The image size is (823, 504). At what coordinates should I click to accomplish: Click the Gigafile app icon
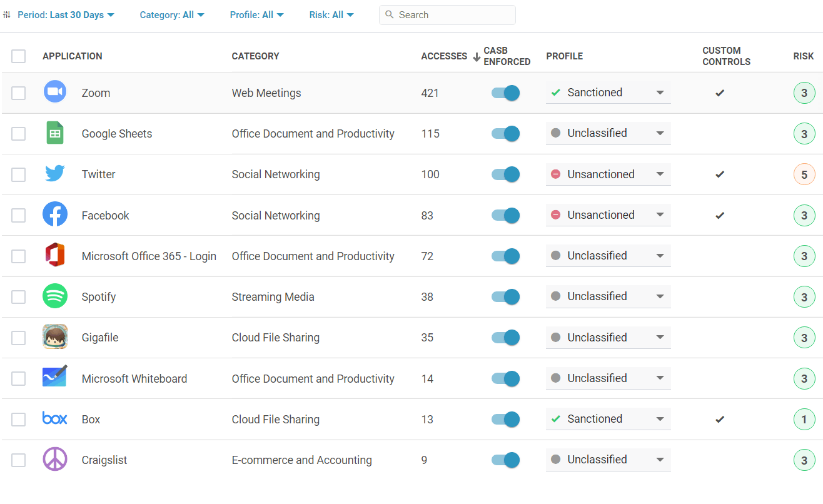coord(55,337)
